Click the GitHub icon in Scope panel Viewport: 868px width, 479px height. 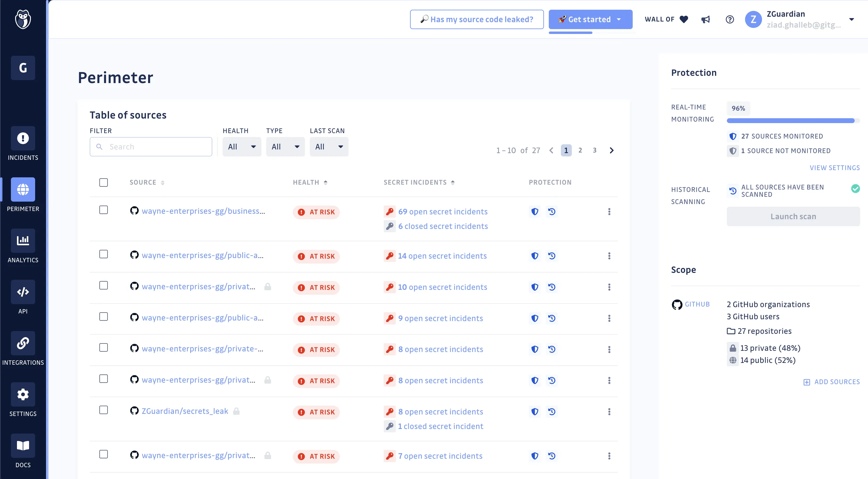tap(677, 305)
